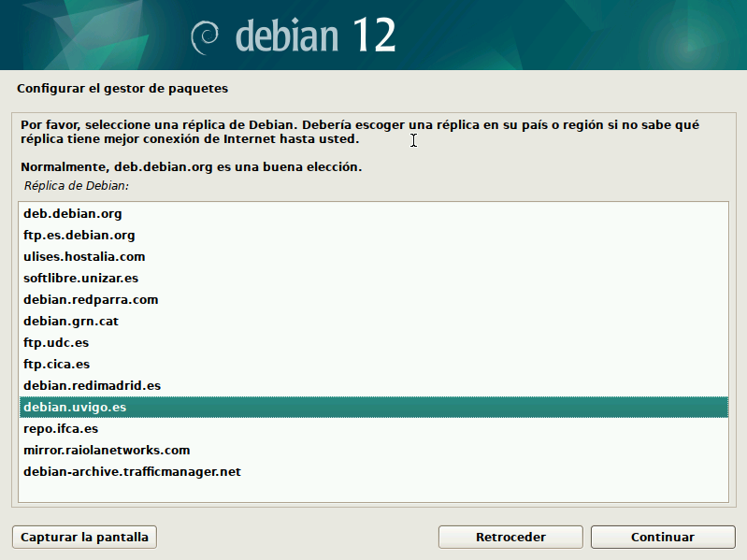Choose debian.grn.cat mirror
The height and width of the screenshot is (560, 747).
pos(71,322)
